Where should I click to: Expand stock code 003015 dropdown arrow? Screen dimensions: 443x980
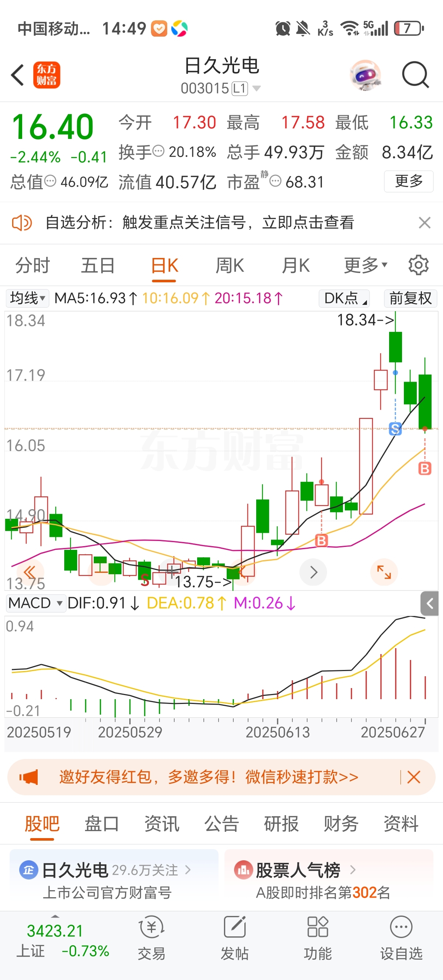257,89
